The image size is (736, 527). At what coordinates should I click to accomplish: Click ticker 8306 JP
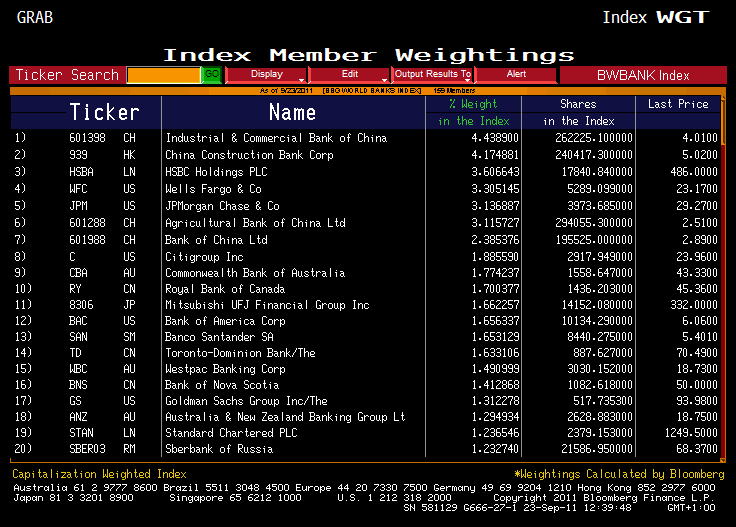(102, 305)
